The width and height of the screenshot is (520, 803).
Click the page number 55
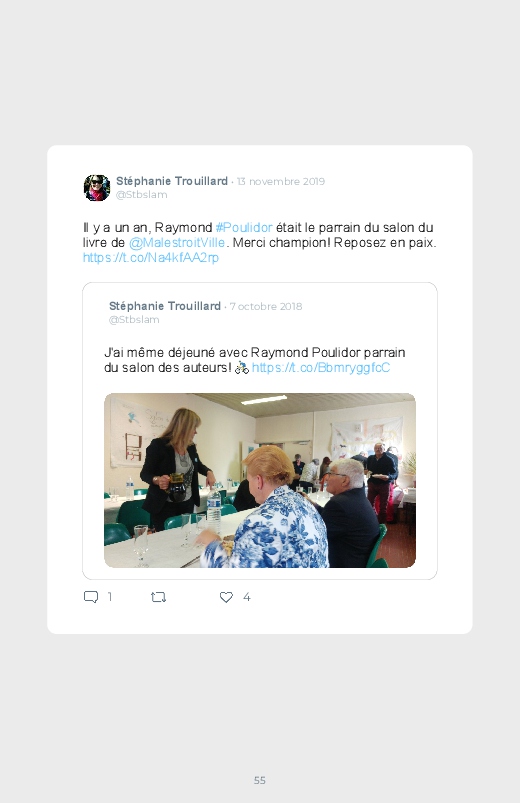pyautogui.click(x=260, y=780)
